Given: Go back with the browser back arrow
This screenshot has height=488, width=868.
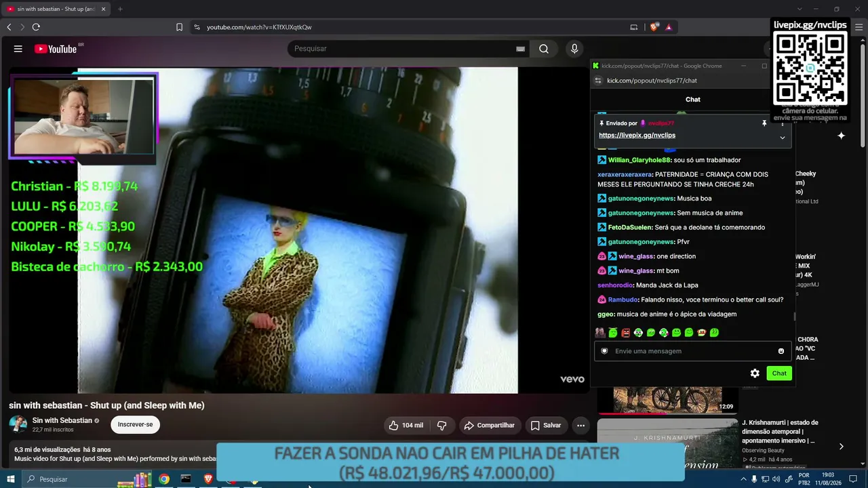Looking at the screenshot, I should (9, 27).
